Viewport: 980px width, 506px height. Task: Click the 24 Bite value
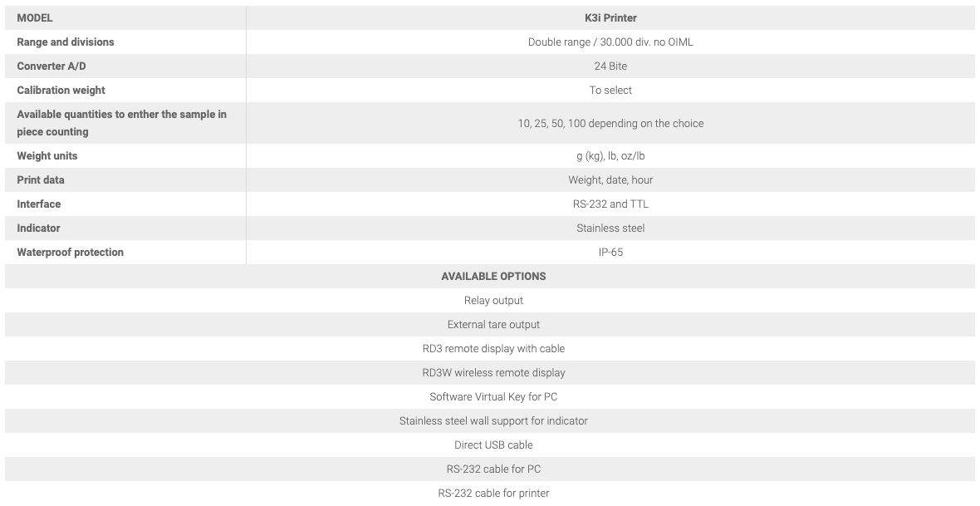(610, 66)
